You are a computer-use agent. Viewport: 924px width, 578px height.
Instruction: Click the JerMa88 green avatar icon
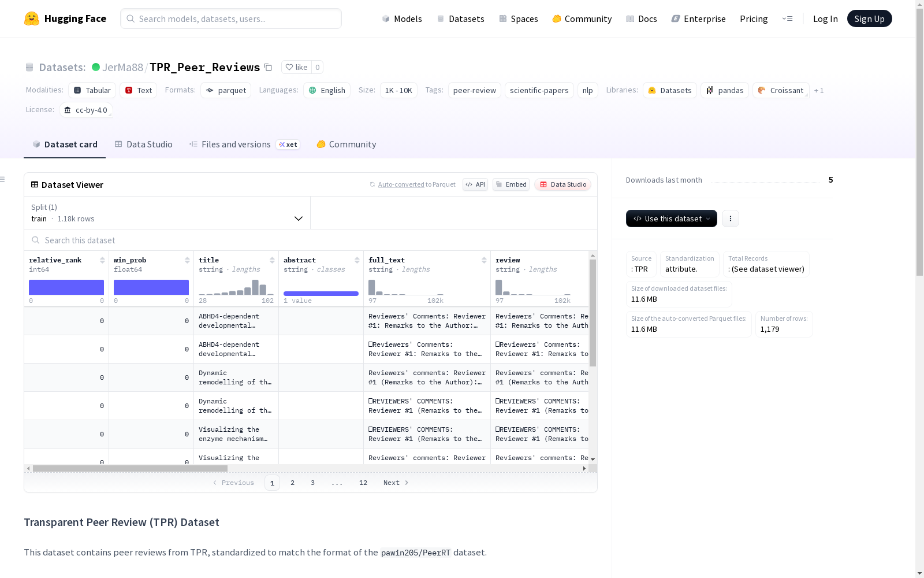(x=96, y=67)
